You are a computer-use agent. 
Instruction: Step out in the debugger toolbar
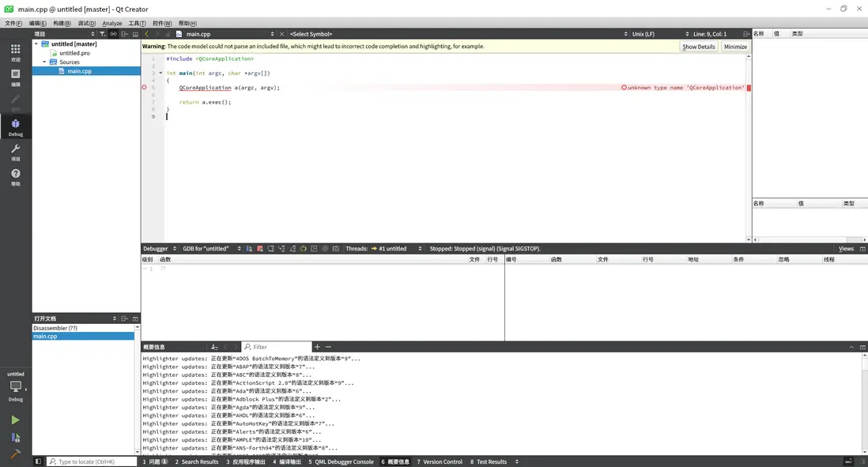292,248
